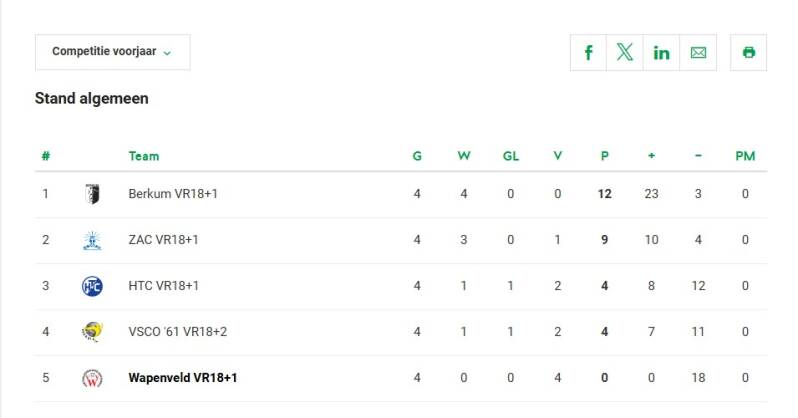Share the standings on LinkedIn
This screenshot has width=798, height=418.
(661, 53)
